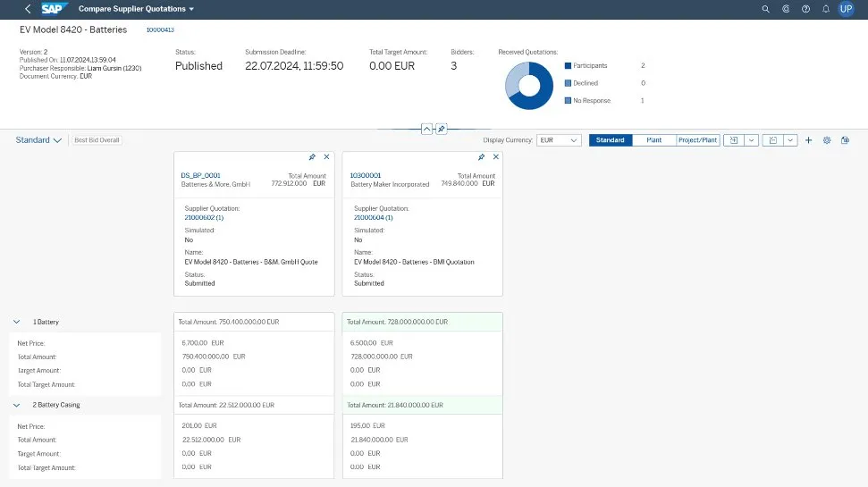868x487 pixels.
Task: Click the header pin icon
Action: [442, 129]
